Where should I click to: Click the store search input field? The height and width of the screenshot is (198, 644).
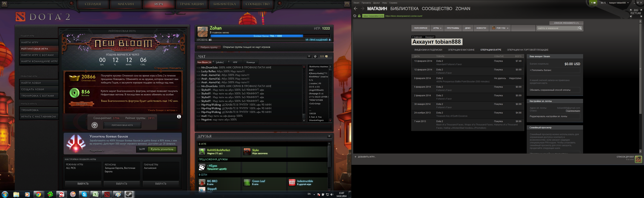(x=557, y=28)
